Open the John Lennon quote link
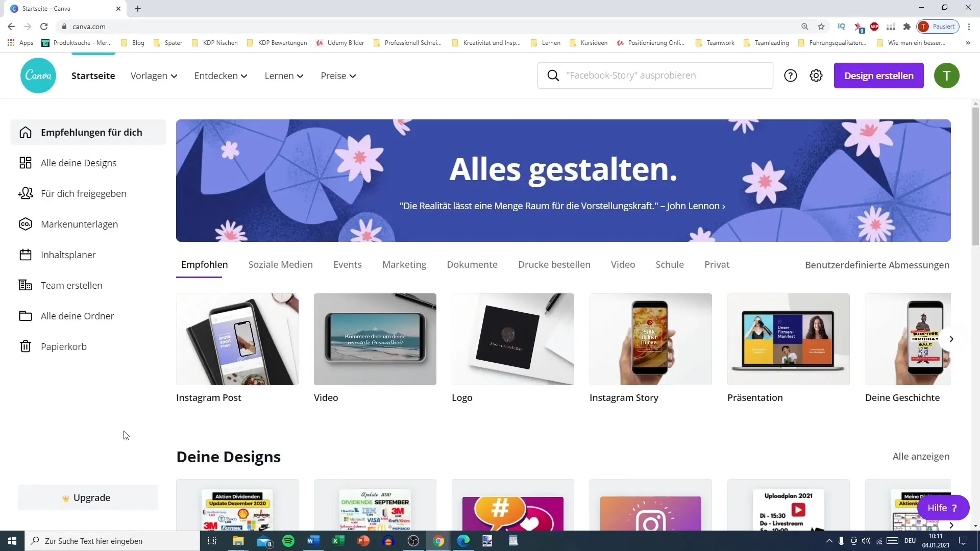The height and width of the screenshot is (551, 980). (562, 206)
